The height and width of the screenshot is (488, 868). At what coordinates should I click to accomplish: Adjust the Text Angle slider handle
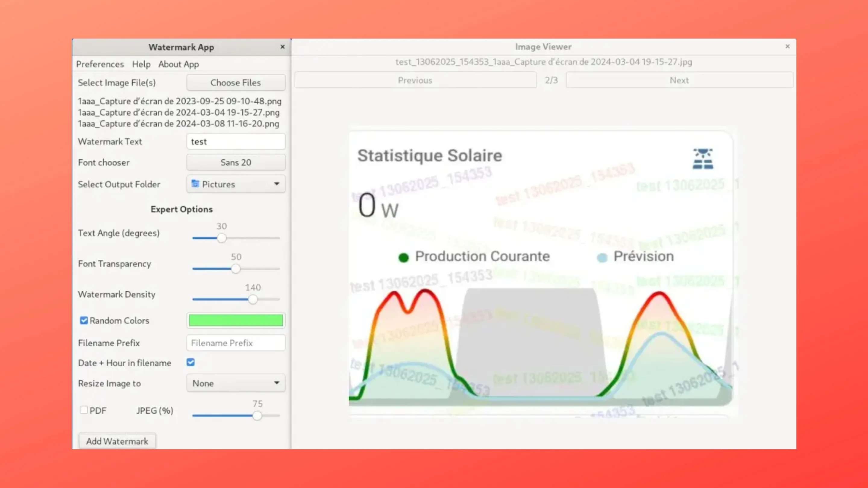click(222, 238)
